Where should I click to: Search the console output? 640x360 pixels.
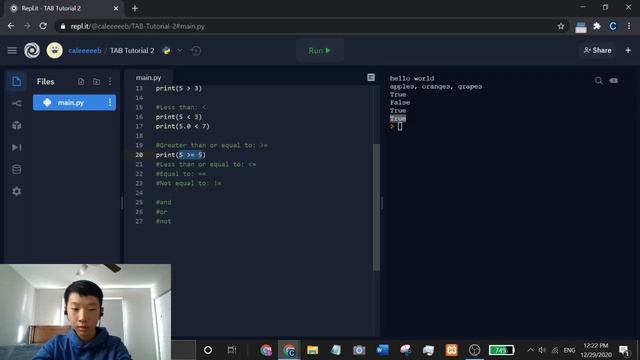click(x=598, y=81)
